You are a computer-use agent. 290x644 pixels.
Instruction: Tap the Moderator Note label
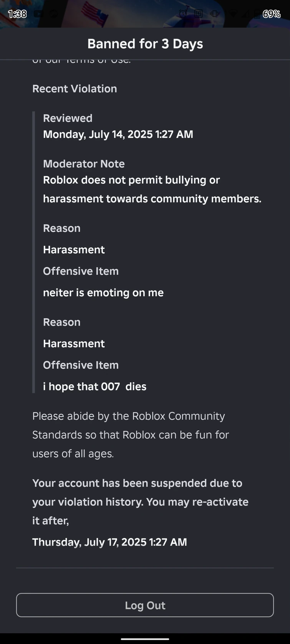pyautogui.click(x=84, y=164)
